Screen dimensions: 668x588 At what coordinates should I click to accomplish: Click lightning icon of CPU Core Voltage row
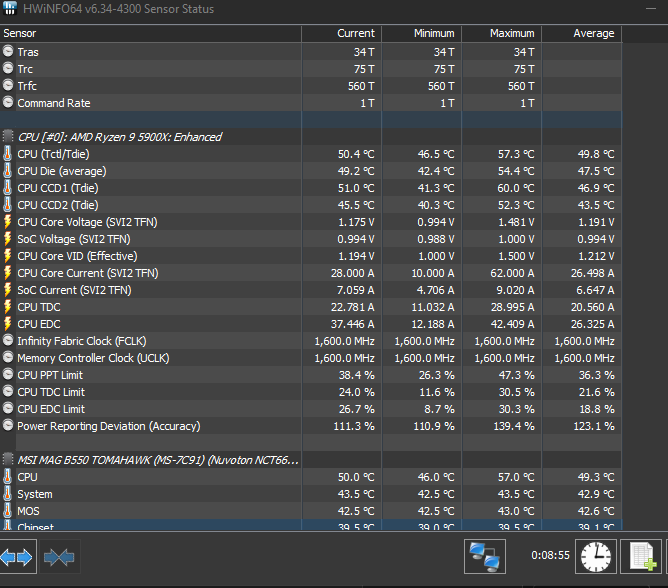click(x=7, y=222)
